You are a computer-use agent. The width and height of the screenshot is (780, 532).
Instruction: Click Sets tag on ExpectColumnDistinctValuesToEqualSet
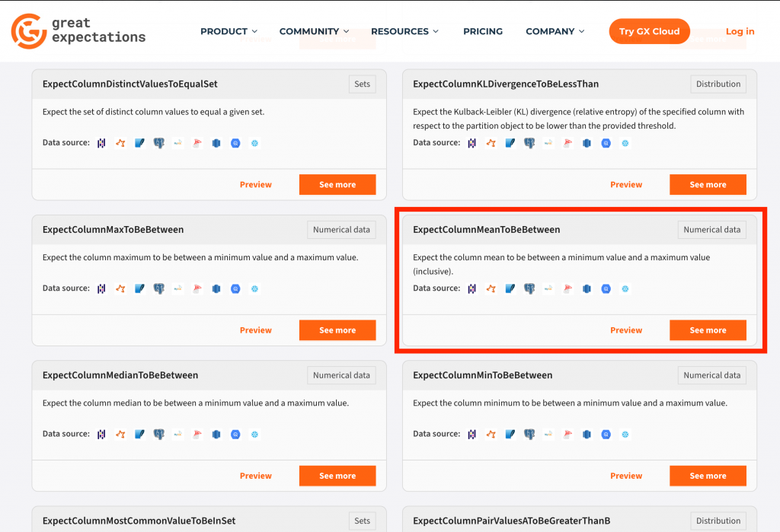coord(362,84)
